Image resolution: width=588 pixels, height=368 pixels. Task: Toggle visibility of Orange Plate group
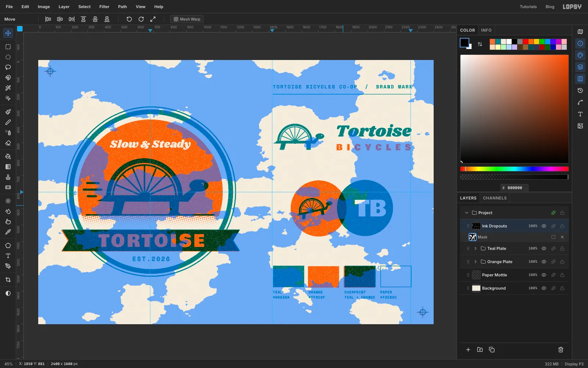pos(544,262)
